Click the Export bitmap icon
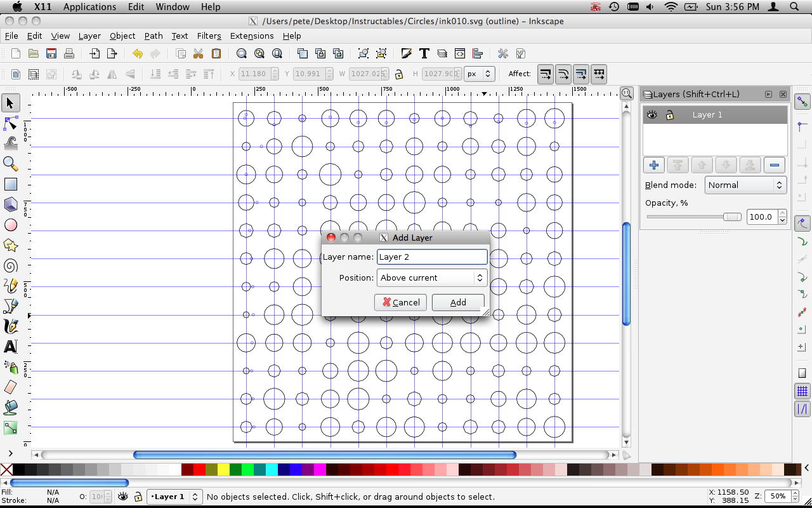 112,53
